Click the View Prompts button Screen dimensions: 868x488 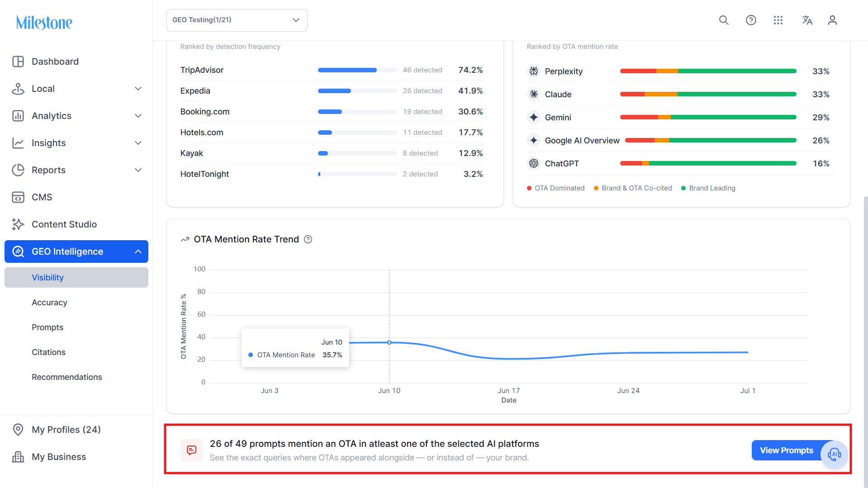[787, 450]
